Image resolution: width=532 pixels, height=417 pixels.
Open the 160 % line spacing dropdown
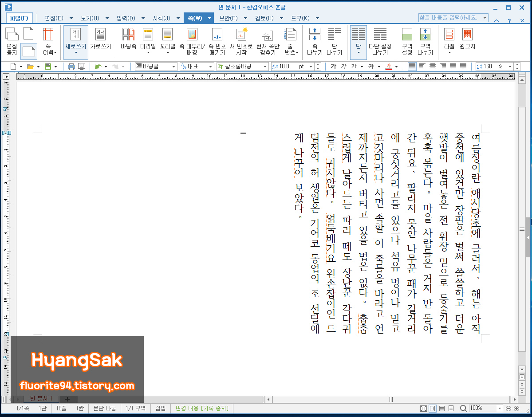510,67
